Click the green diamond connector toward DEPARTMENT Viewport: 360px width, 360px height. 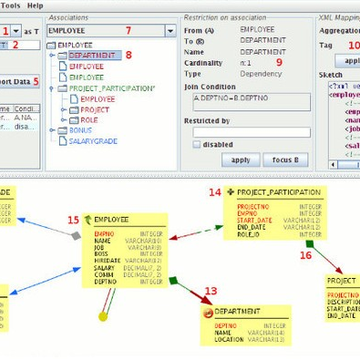point(173,281)
